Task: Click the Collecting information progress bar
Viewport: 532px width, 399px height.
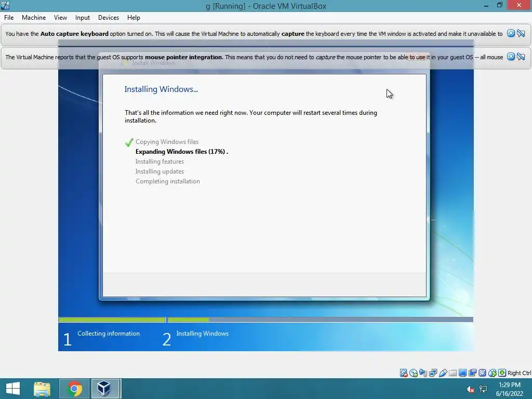Action: point(112,320)
